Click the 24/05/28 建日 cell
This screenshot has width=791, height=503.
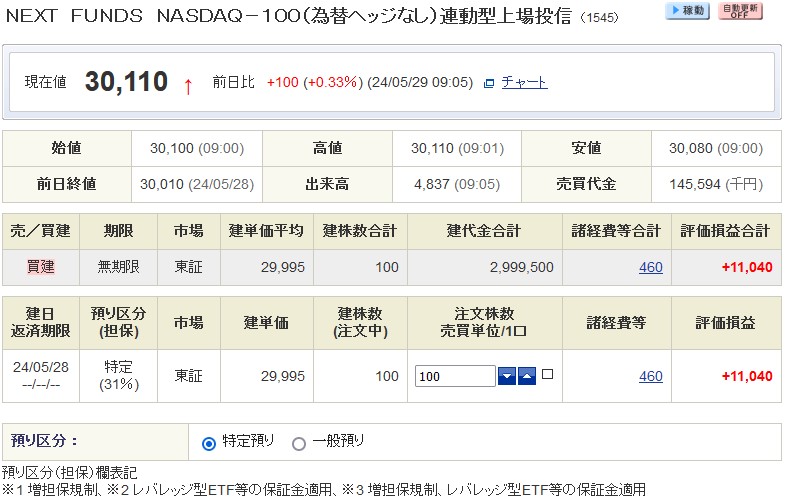pos(41,376)
